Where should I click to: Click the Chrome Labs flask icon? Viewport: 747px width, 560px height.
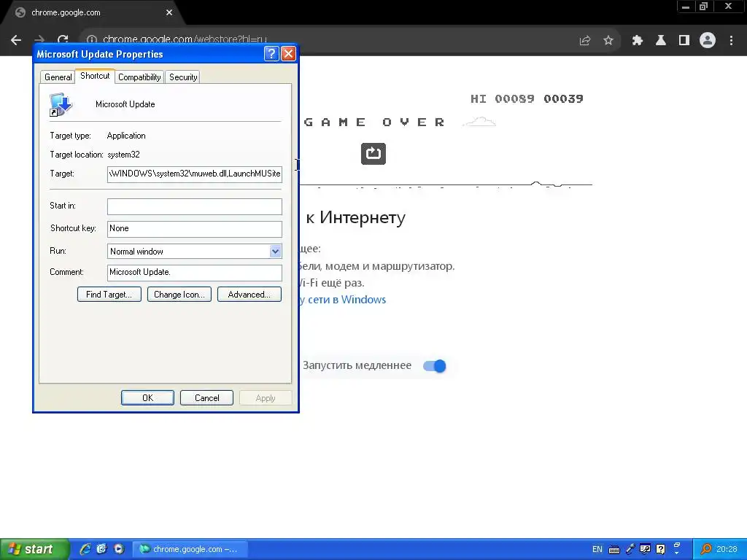(661, 41)
